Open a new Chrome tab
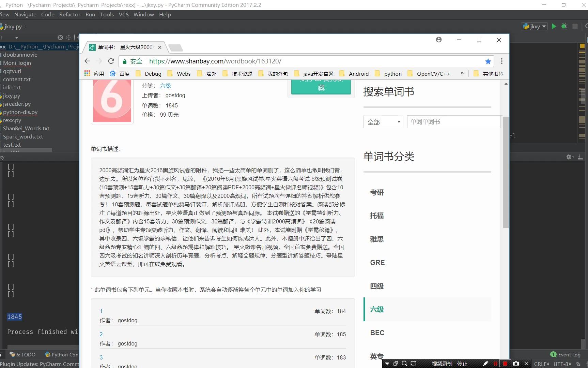The width and height of the screenshot is (588, 368). tap(175, 48)
